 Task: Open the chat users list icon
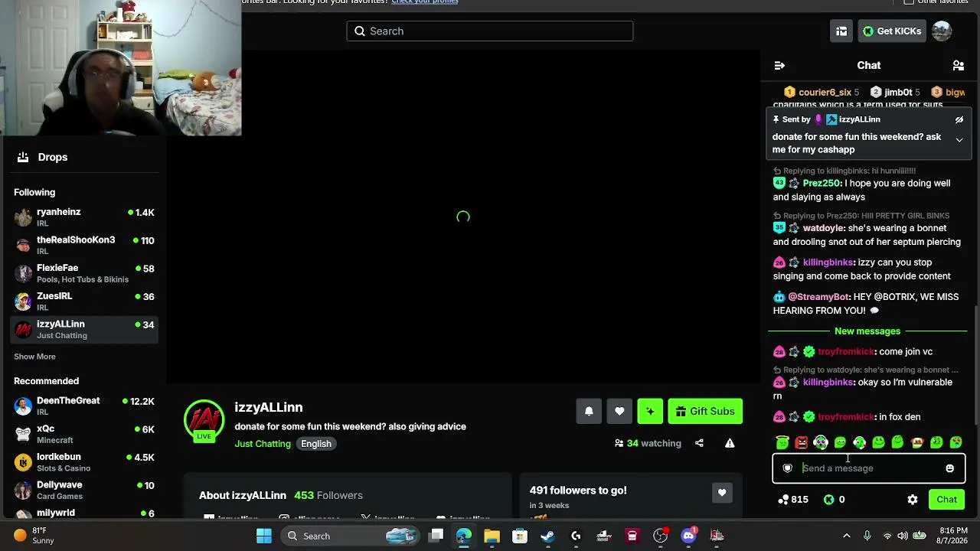tap(958, 66)
